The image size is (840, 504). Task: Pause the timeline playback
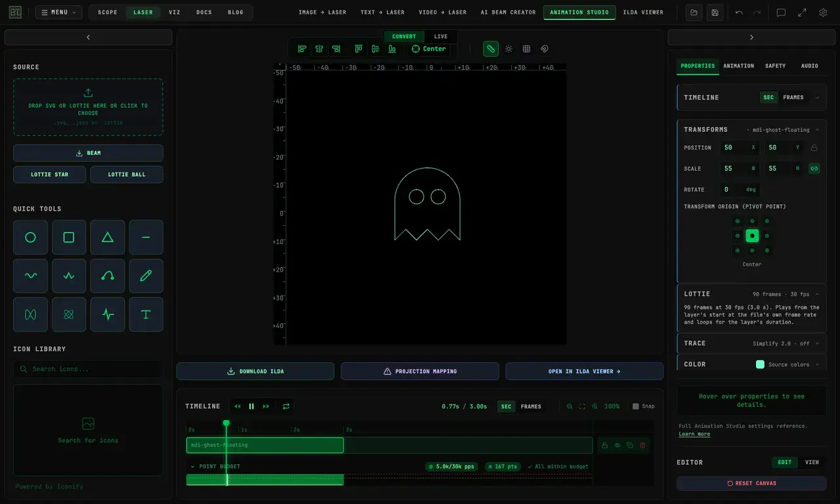point(251,406)
